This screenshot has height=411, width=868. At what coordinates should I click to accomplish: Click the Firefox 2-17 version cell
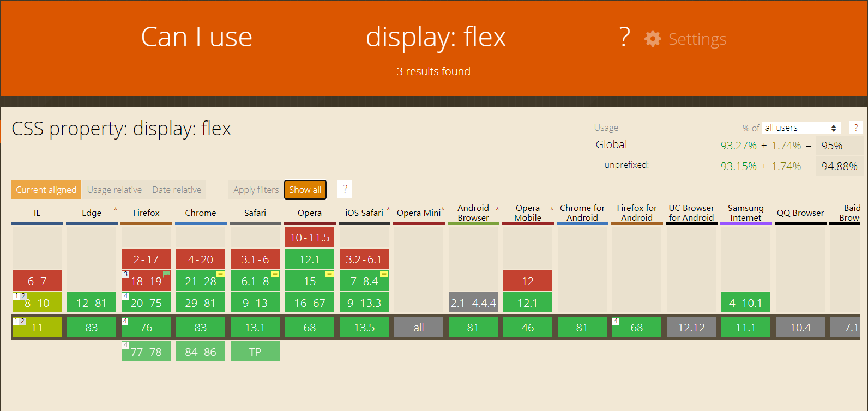coord(146,259)
